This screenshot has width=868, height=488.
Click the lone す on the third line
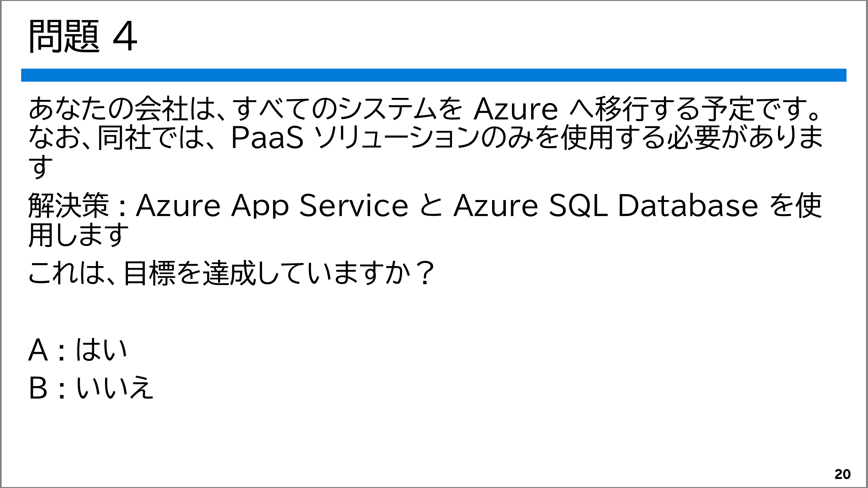coord(41,166)
